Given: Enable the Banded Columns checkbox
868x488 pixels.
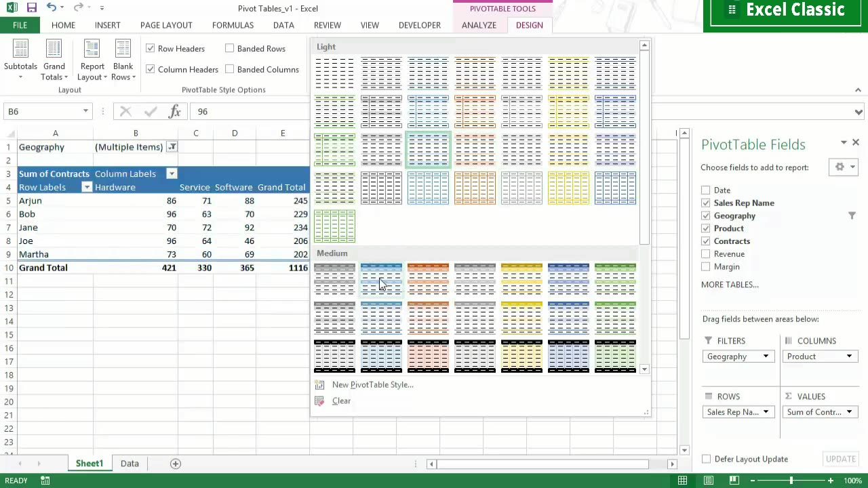Looking at the screenshot, I should (230, 69).
